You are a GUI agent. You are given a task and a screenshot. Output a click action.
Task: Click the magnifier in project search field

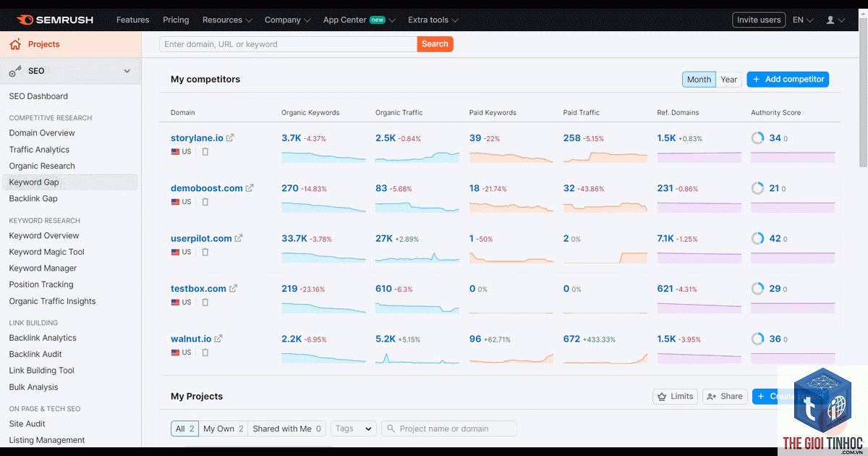pyautogui.click(x=391, y=428)
